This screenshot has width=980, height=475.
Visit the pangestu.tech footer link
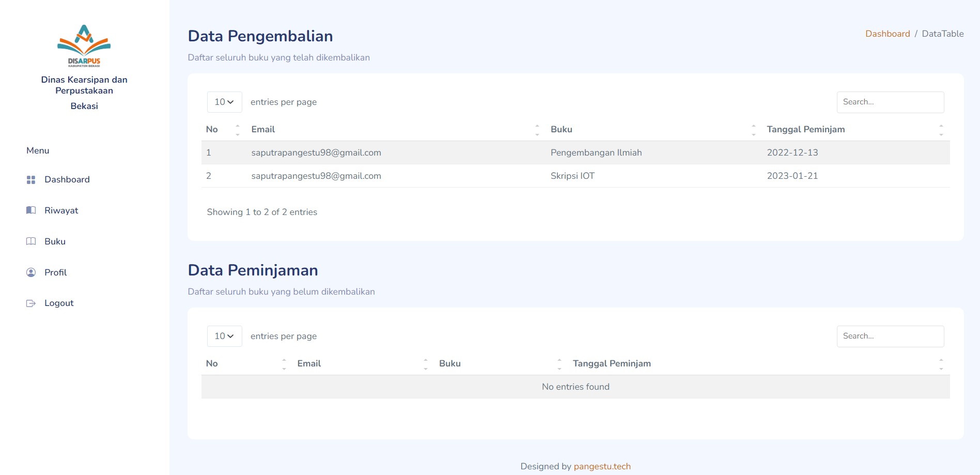pos(602,466)
